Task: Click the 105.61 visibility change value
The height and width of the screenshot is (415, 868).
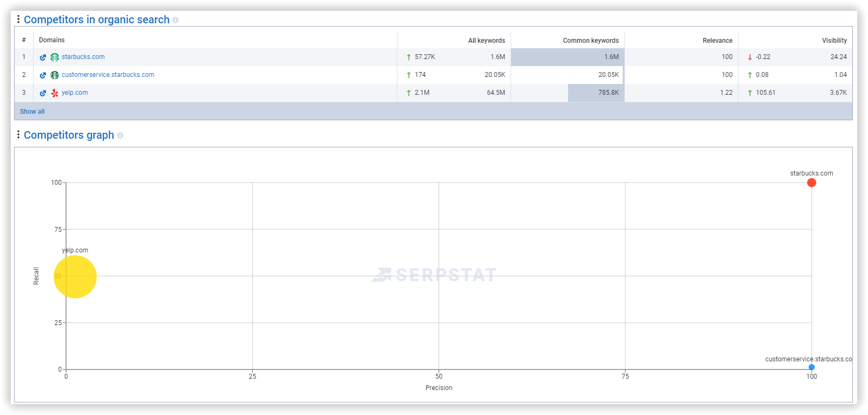Action: [x=766, y=93]
